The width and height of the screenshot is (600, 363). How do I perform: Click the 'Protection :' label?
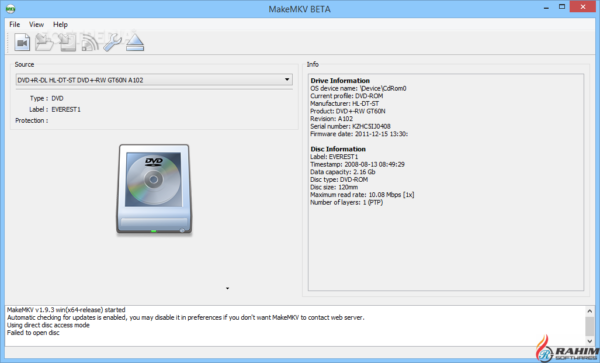(x=32, y=120)
